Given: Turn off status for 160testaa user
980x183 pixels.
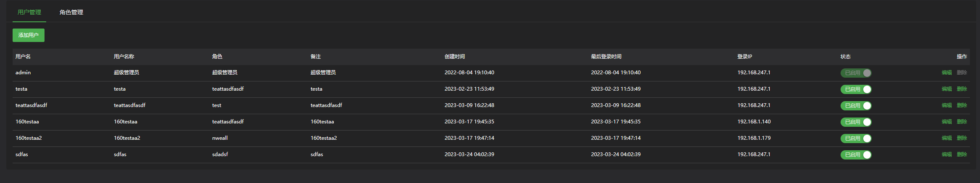Looking at the screenshot, I should click(856, 122).
